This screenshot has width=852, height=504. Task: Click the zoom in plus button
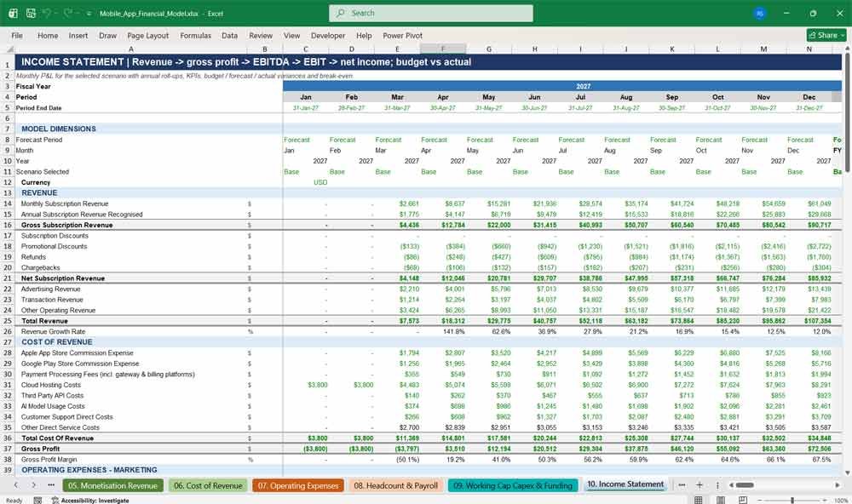pos(826,501)
